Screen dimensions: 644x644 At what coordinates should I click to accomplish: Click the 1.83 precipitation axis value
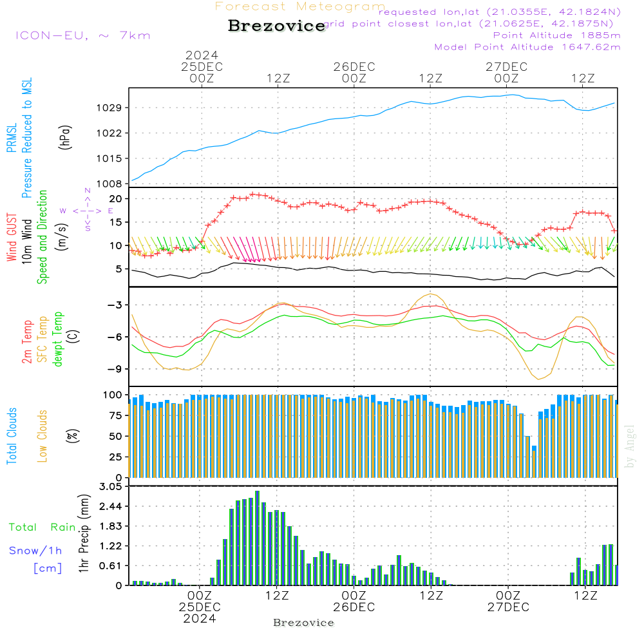click(111, 527)
